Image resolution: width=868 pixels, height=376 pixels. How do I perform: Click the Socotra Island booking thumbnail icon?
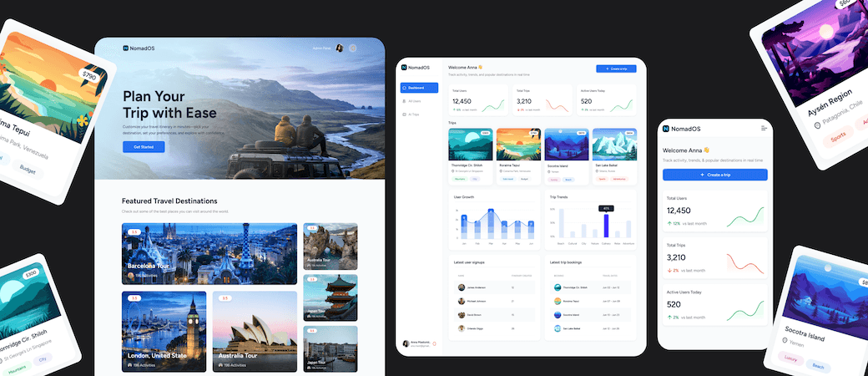coord(558,314)
